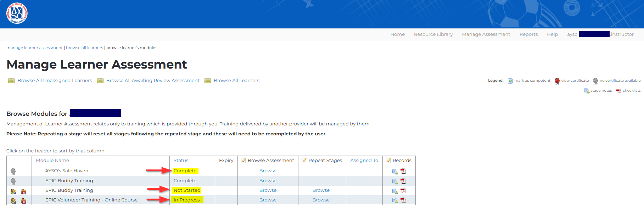Open Browse All Unassigned Learners link
The width and height of the screenshot is (644, 205).
[x=55, y=81]
